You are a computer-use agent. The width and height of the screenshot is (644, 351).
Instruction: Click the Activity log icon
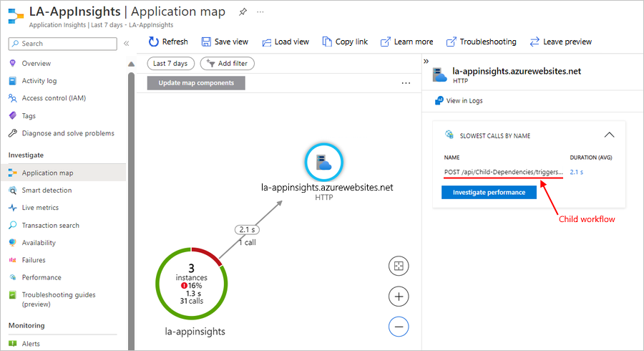coord(13,81)
